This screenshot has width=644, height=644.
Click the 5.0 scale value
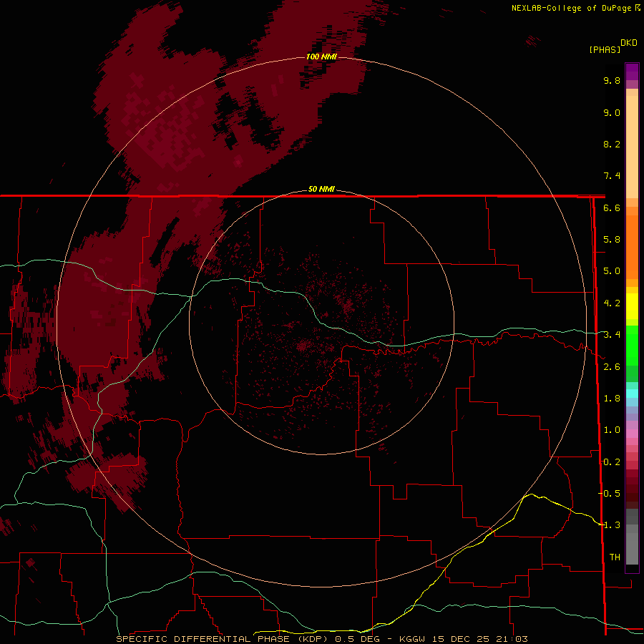click(x=612, y=271)
